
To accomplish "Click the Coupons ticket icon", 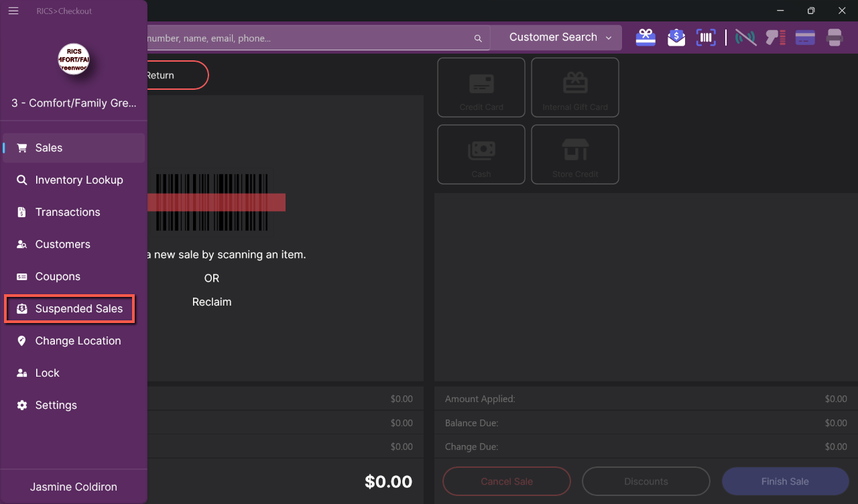I will pos(22,277).
